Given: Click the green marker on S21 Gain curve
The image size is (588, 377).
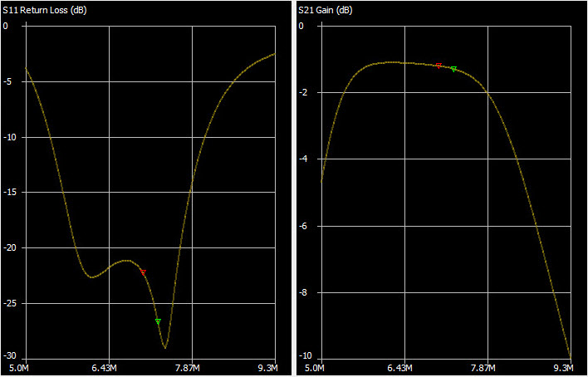Looking at the screenshot, I should coord(453,69).
